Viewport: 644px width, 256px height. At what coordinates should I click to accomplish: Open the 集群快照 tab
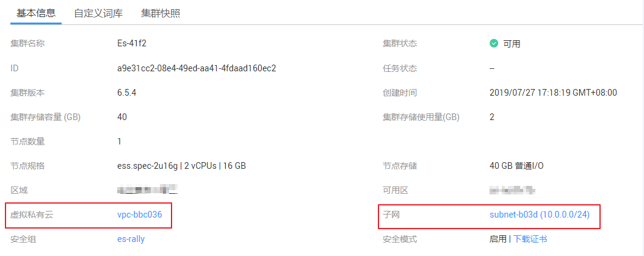click(161, 13)
